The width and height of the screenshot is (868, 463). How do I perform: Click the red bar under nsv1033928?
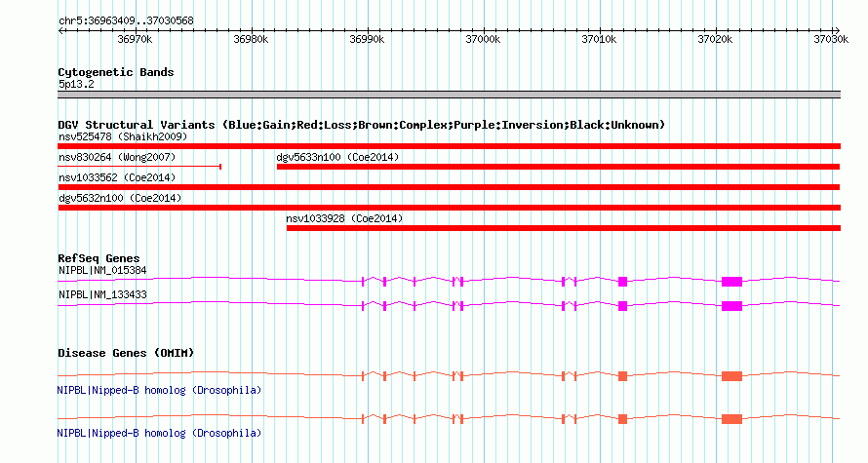(564, 228)
